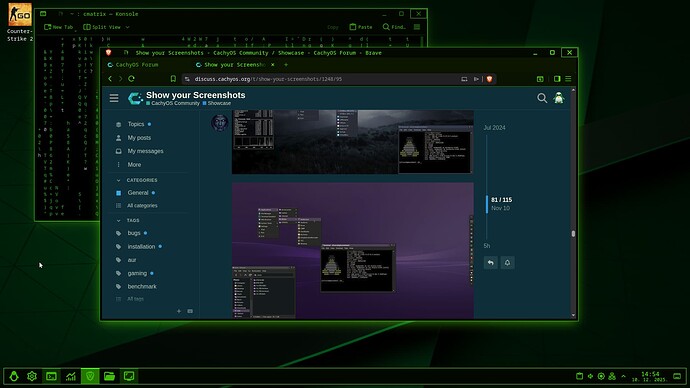
Task: Click the show desktop icon at the end of the taskbar
Action: tap(677, 376)
